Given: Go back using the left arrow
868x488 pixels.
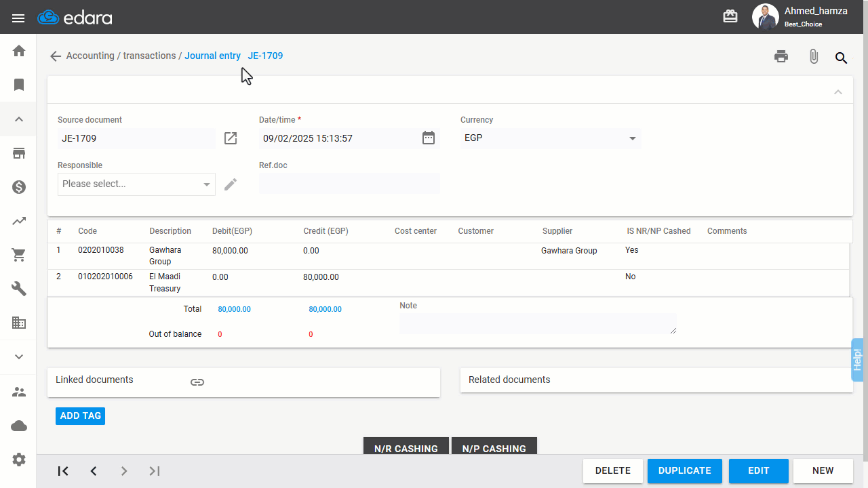Looking at the screenshot, I should point(56,56).
